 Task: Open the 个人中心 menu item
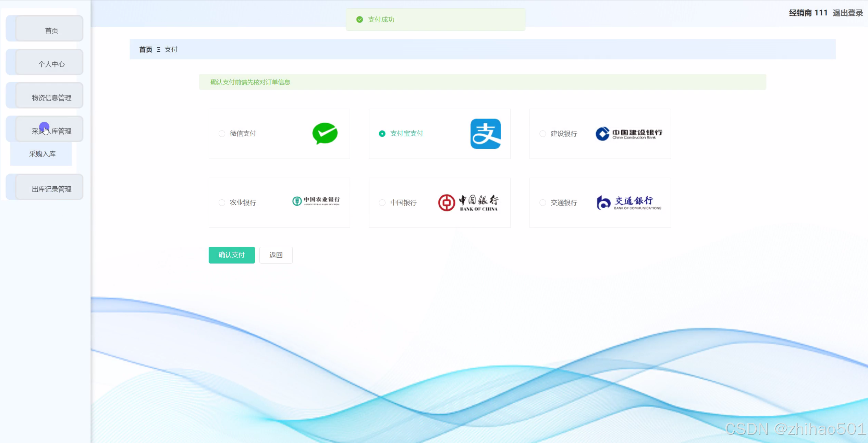click(51, 64)
